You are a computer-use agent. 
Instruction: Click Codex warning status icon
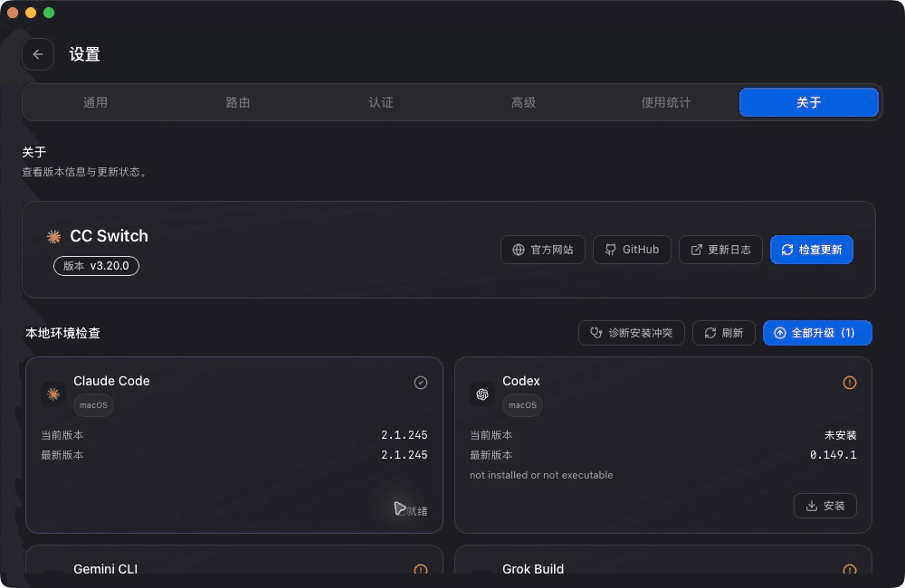pos(850,383)
